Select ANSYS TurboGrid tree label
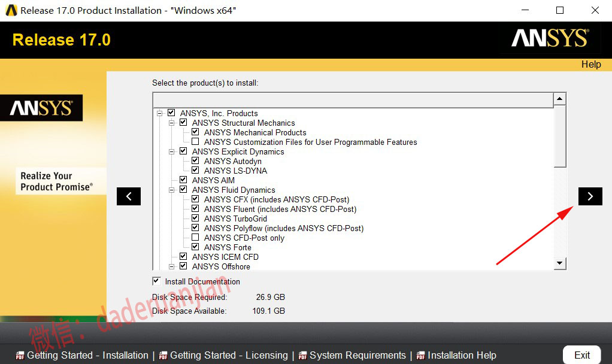Image resolution: width=612 pixels, height=364 pixels. tap(235, 219)
